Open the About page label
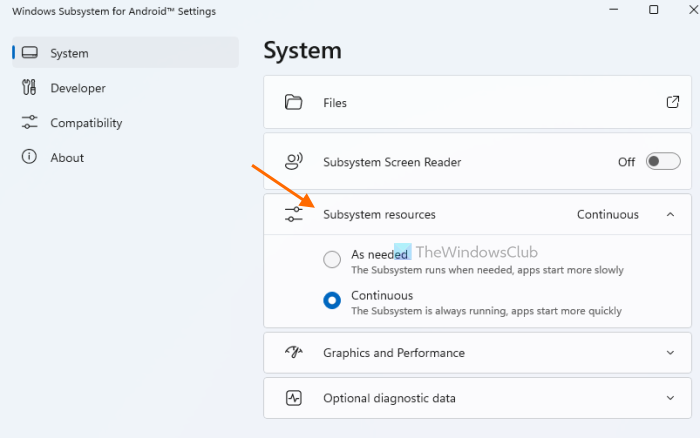 pyautogui.click(x=67, y=158)
